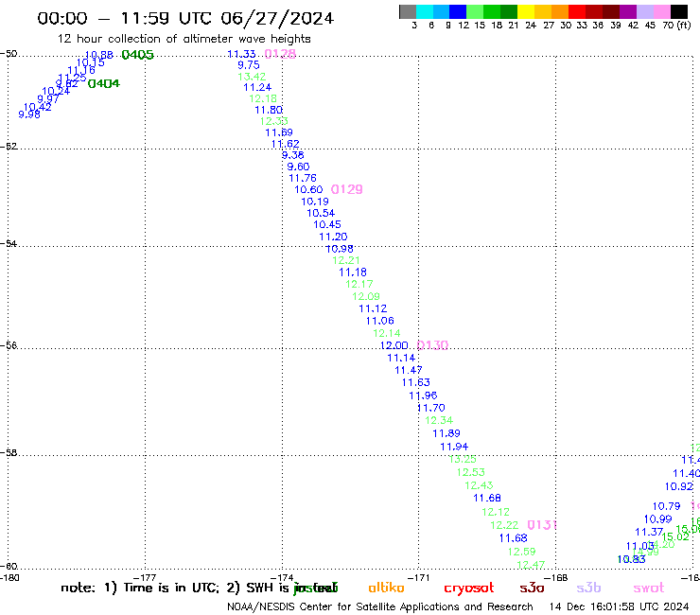This screenshot has height=615, width=700.
Task: Click the cyan legend color swatch
Action: click(425, 11)
